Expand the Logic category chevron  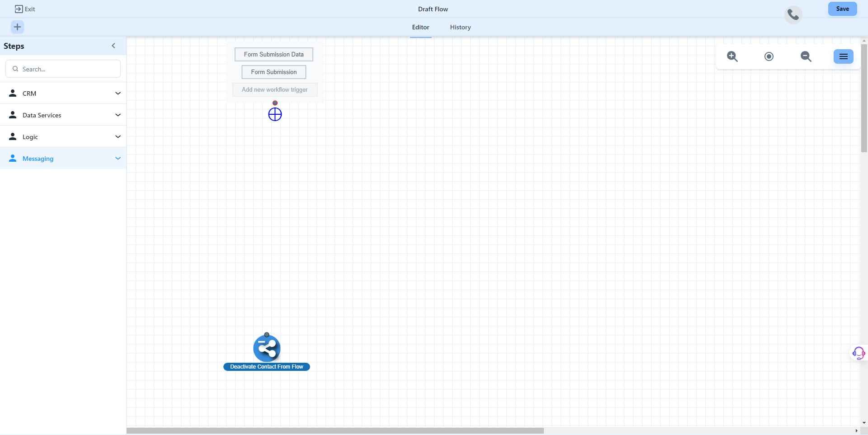point(118,136)
